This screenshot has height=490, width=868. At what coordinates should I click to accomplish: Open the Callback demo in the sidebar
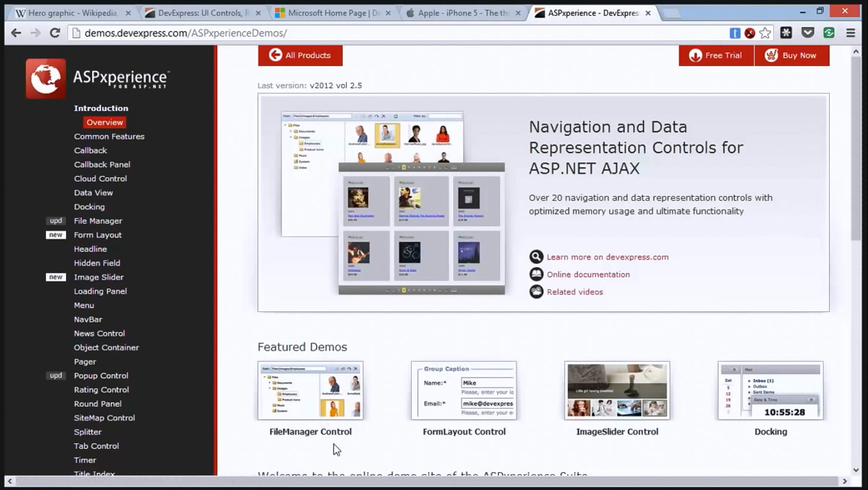coord(90,151)
